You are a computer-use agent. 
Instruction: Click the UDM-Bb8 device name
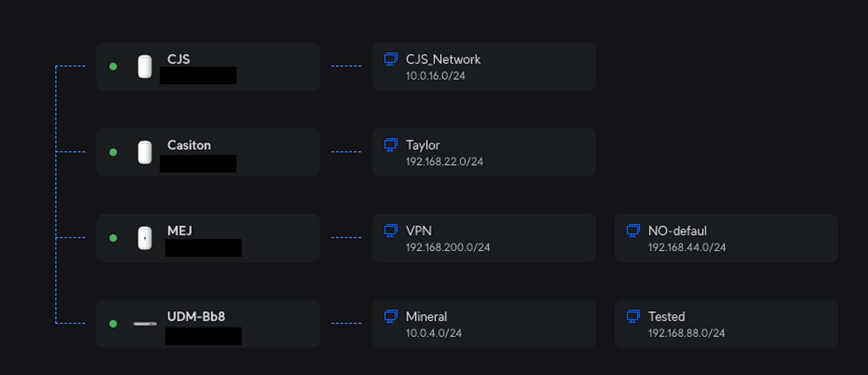tap(196, 316)
